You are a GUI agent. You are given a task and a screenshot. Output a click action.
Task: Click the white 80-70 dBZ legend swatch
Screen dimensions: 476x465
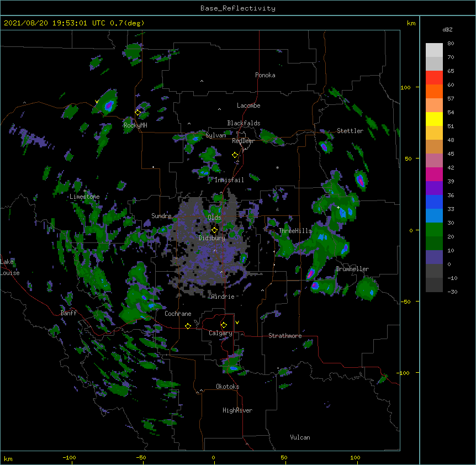point(434,50)
